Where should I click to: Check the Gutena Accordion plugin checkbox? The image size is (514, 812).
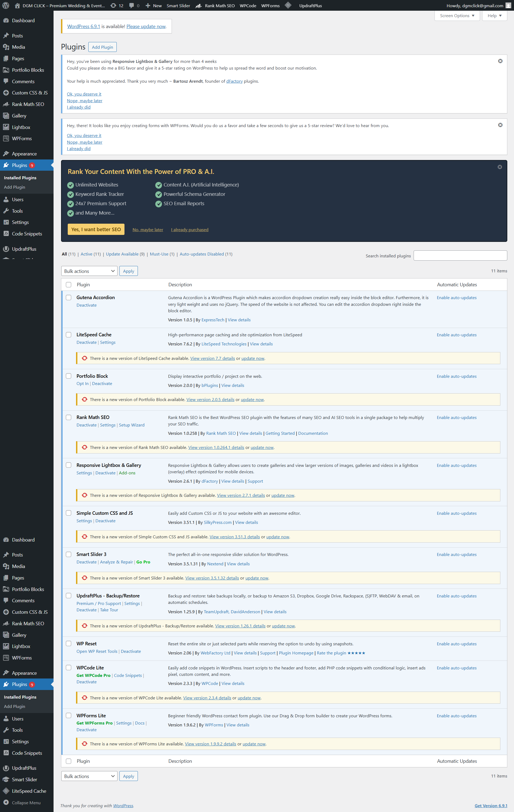pos(69,298)
